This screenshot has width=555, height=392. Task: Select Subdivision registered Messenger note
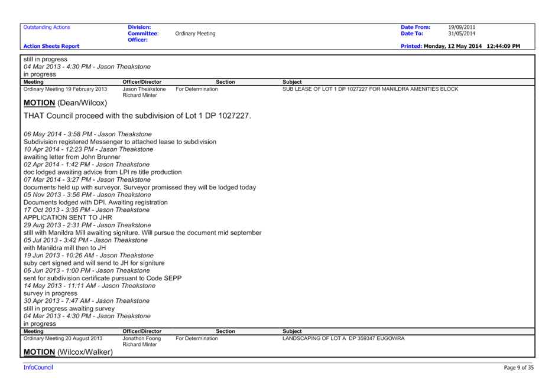point(119,142)
